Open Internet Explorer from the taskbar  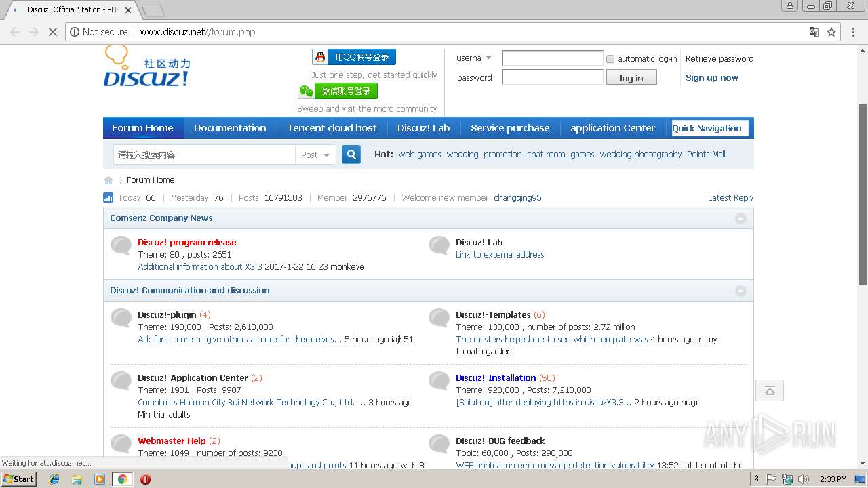coord(54,479)
